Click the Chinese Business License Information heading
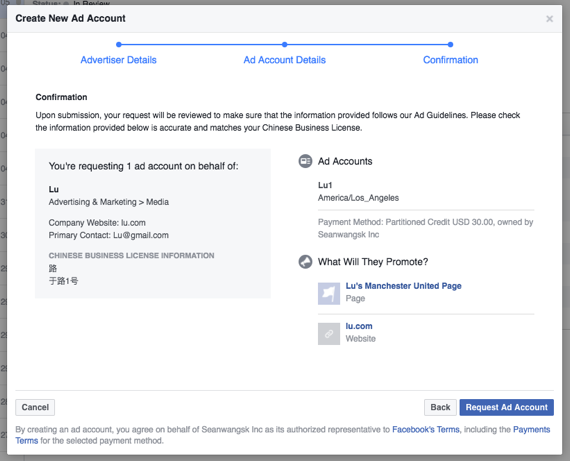The height and width of the screenshot is (461, 570). coord(131,256)
